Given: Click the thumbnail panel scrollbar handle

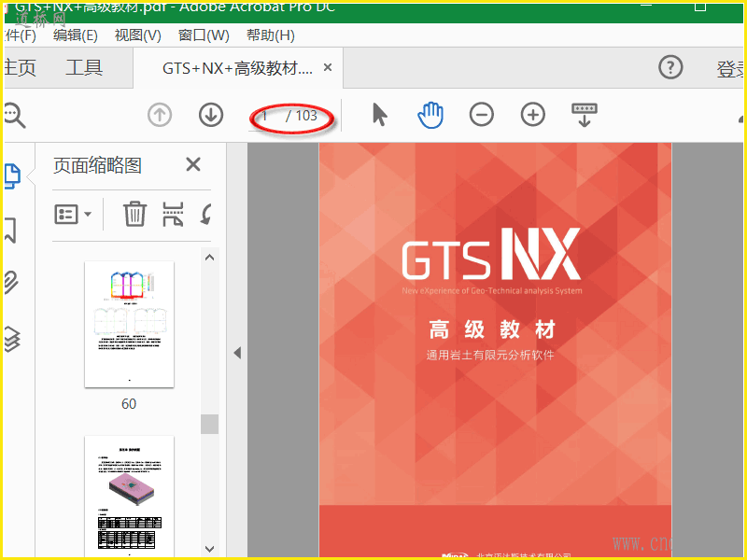Looking at the screenshot, I should click(209, 424).
